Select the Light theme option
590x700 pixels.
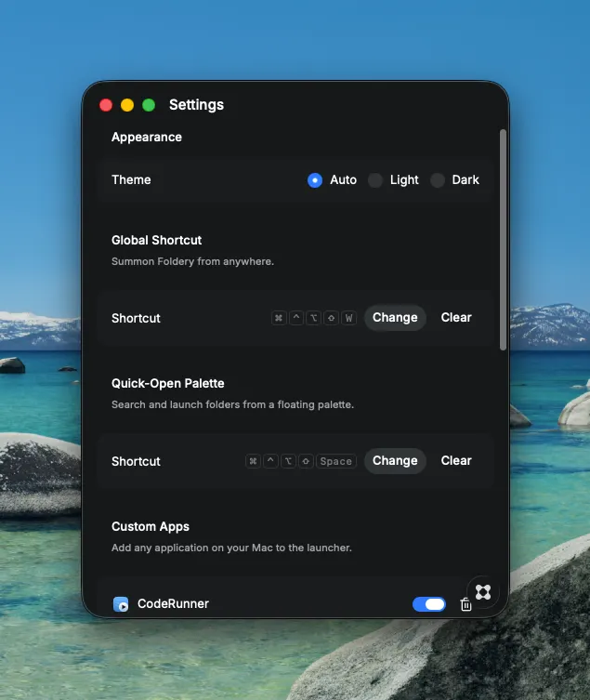(x=375, y=180)
